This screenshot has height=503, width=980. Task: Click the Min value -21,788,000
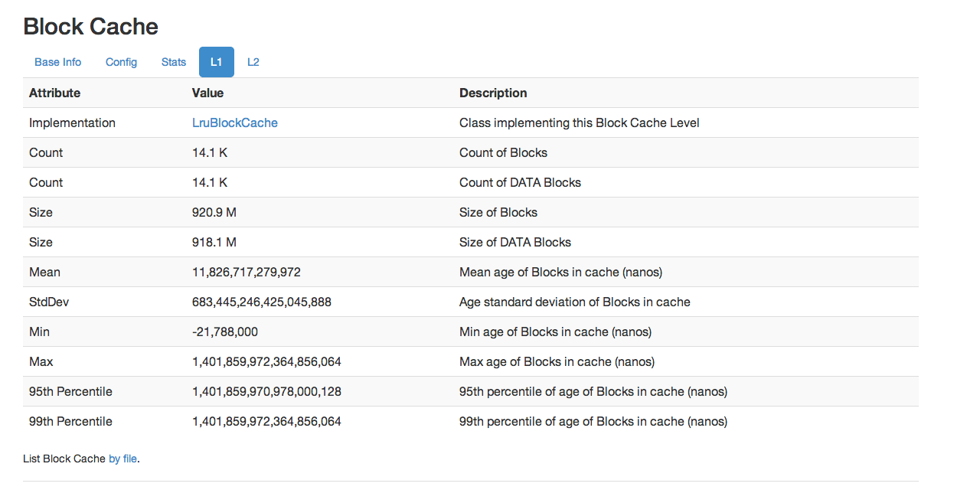click(x=224, y=332)
